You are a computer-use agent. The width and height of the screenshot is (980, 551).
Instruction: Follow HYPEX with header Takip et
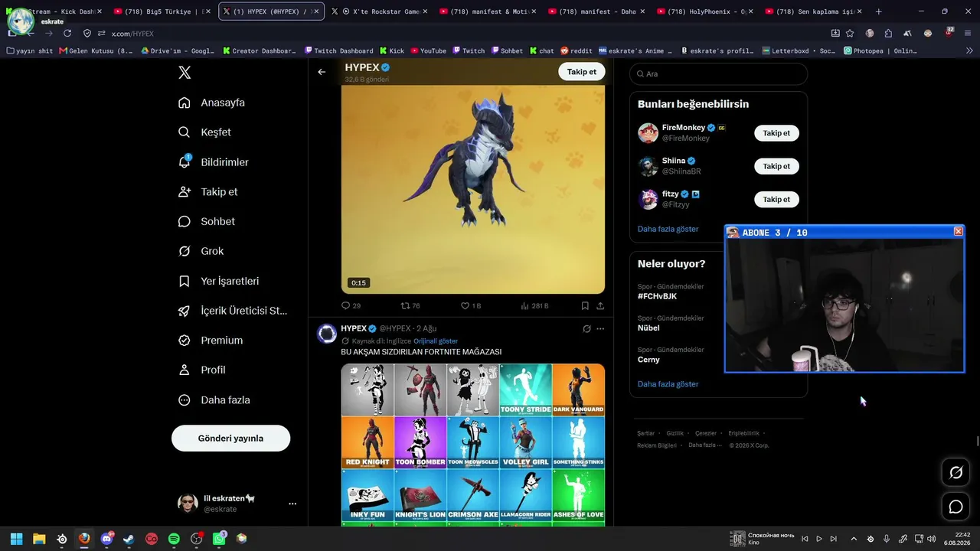pos(582,72)
